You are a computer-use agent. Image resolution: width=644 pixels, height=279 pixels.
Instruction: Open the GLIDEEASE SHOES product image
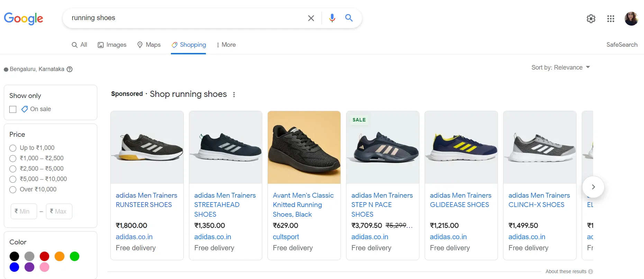coord(461,147)
